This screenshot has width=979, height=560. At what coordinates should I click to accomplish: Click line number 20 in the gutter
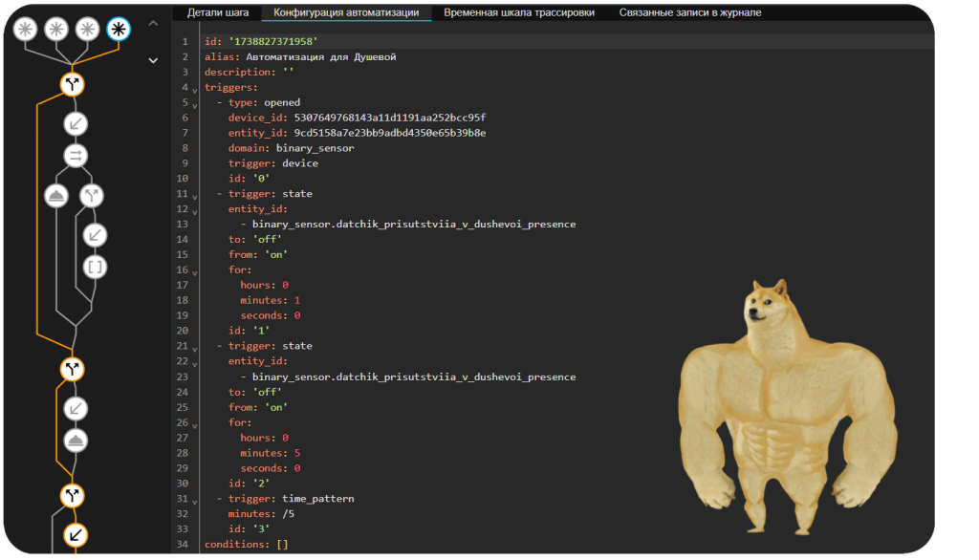pyautogui.click(x=182, y=331)
